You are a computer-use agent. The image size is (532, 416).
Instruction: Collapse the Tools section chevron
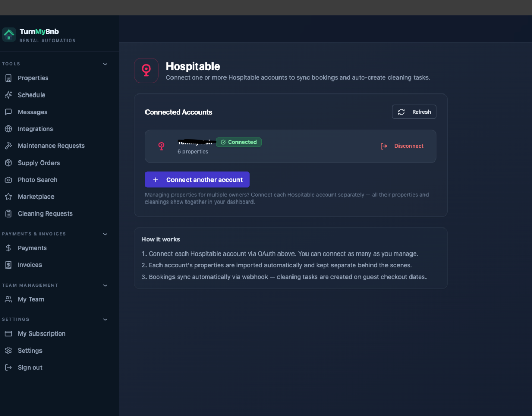tap(105, 64)
